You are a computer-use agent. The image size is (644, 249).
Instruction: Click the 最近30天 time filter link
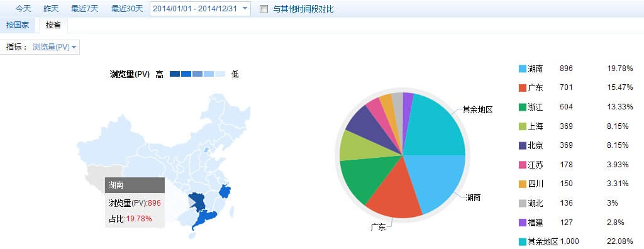pyautogui.click(x=127, y=9)
